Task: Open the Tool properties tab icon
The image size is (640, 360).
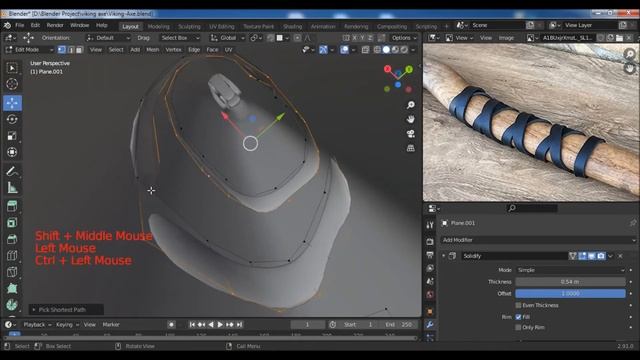Action: tap(430, 225)
